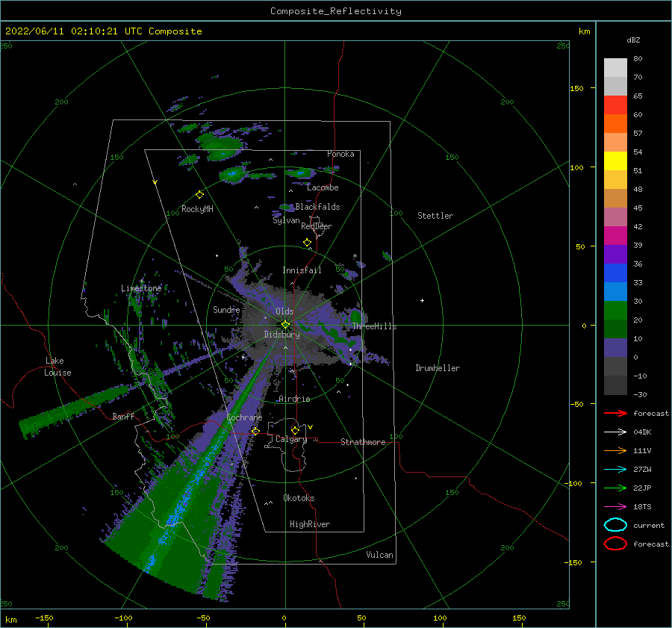This screenshot has height=628, width=672.
Task: Select the purple 36 dBZ swatch
Action: click(615, 255)
